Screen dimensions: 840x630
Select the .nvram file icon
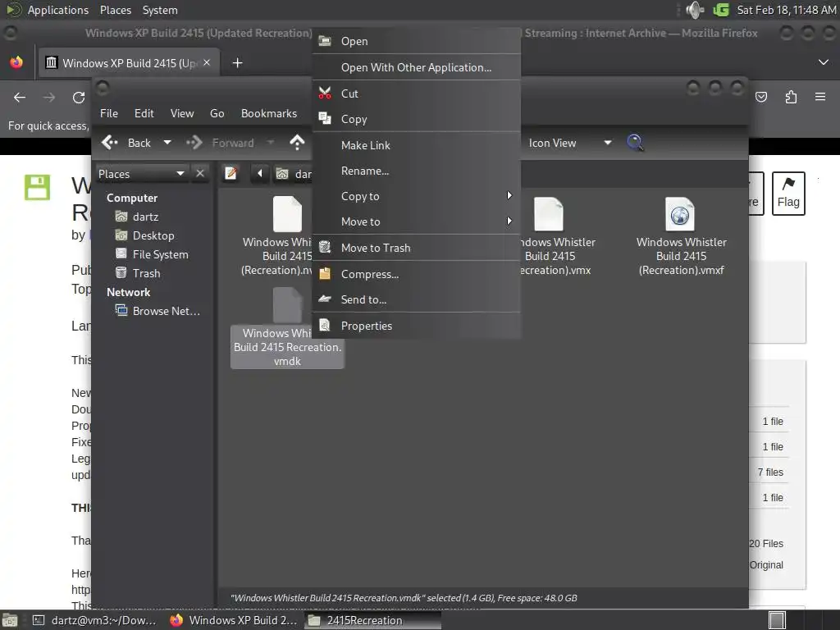pos(287,214)
